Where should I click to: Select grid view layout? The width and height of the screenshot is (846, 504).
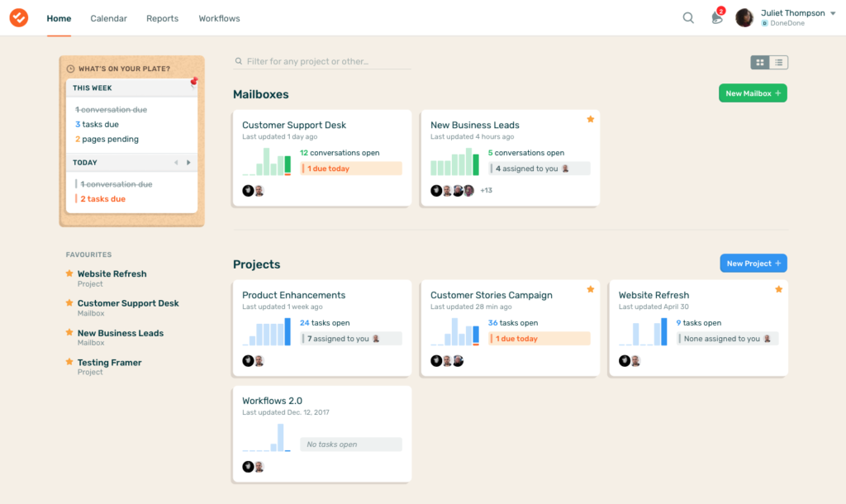[x=759, y=62]
